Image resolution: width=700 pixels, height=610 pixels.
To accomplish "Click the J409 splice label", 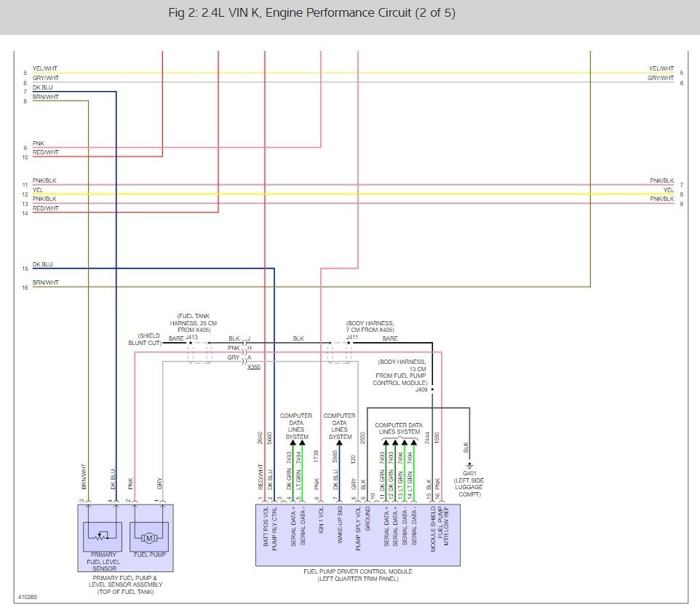I will tap(421, 389).
